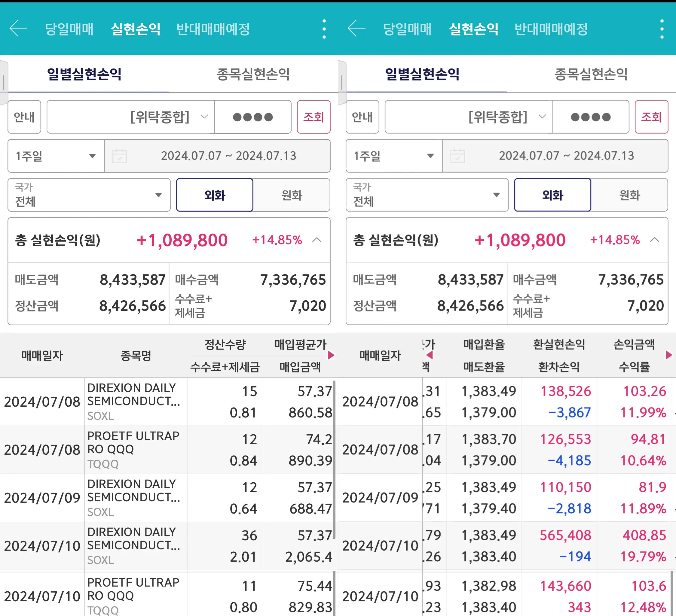This screenshot has width=676, height=616.
Task: Open 국가 전체 dropdown in right panel
Action: [427, 195]
